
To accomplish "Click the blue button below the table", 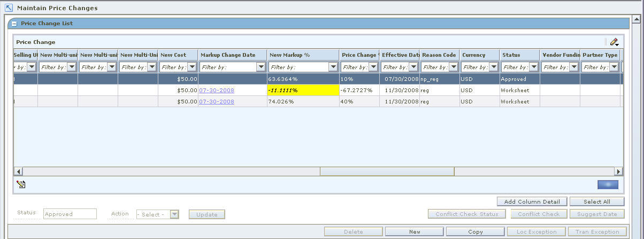I will [608, 184].
